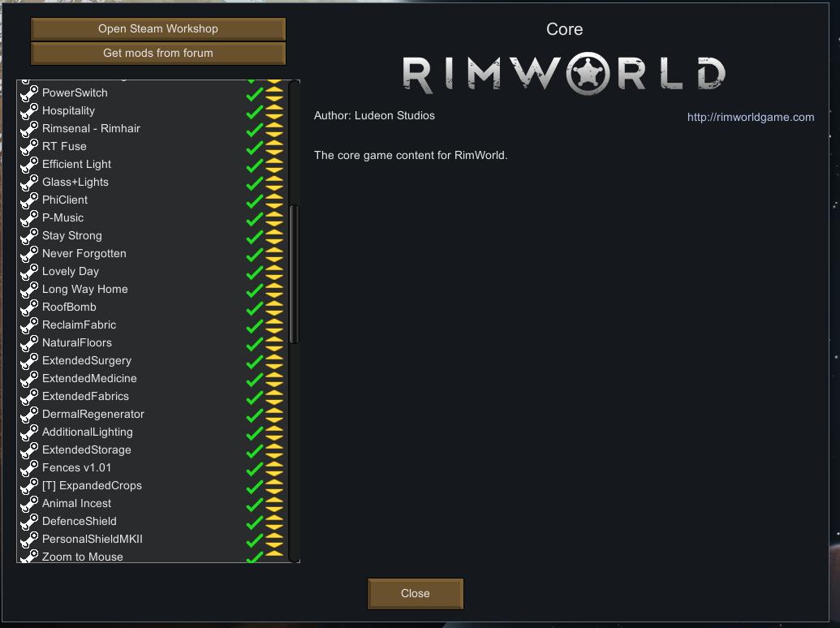Move Glass+Lights mod up one position
This screenshot has width=840, height=628.
point(274,179)
